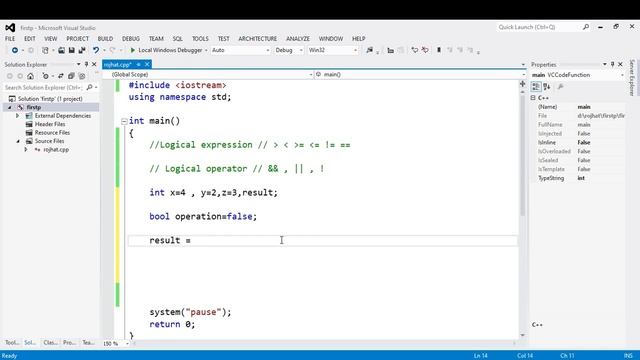The image size is (640, 360).
Task: Expand the rojhat.cpp tree node
Action: 26,150
